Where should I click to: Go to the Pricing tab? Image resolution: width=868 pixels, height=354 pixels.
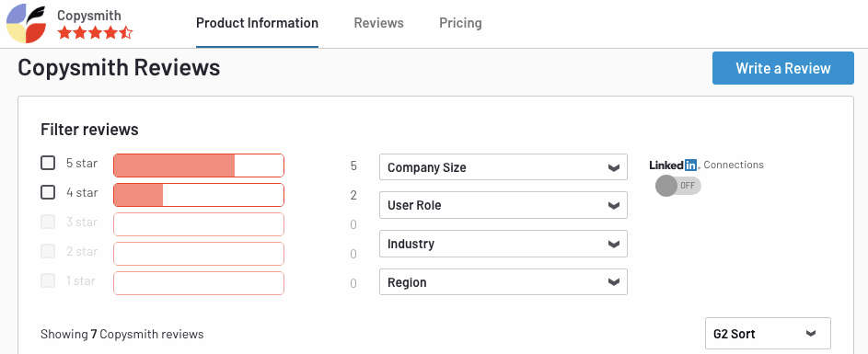click(x=460, y=23)
